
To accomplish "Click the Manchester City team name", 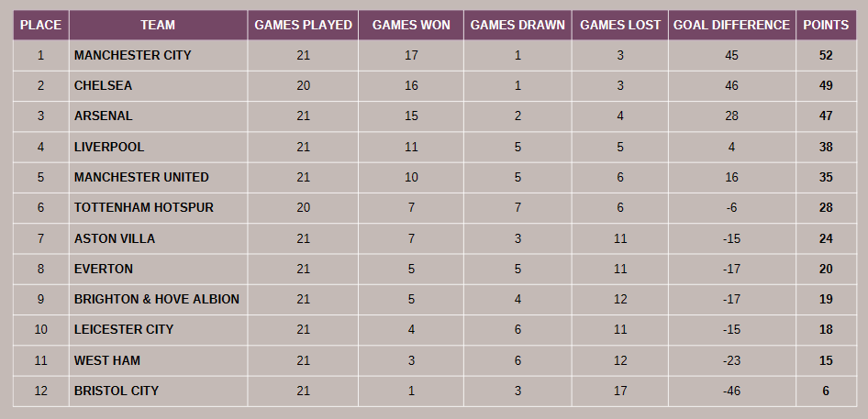I will point(133,55).
